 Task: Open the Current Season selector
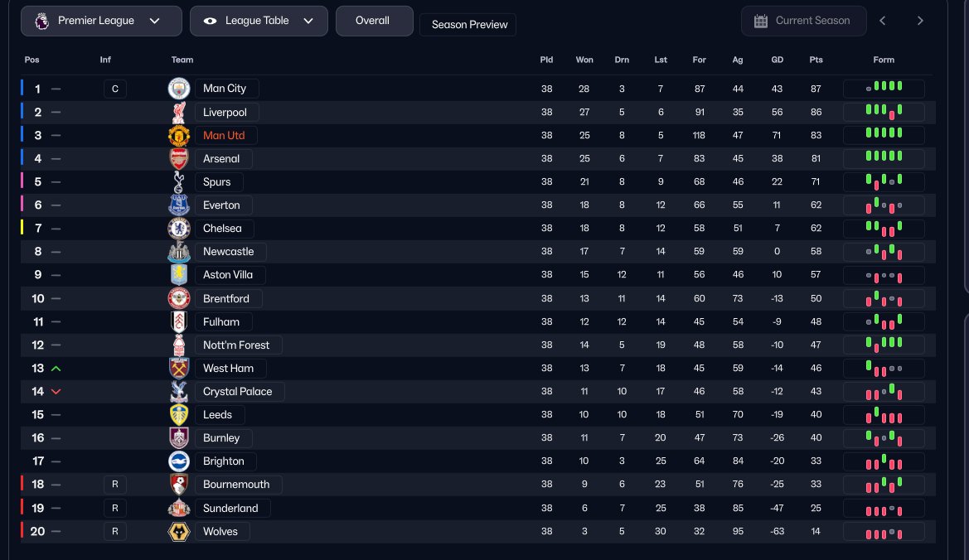[x=803, y=22]
